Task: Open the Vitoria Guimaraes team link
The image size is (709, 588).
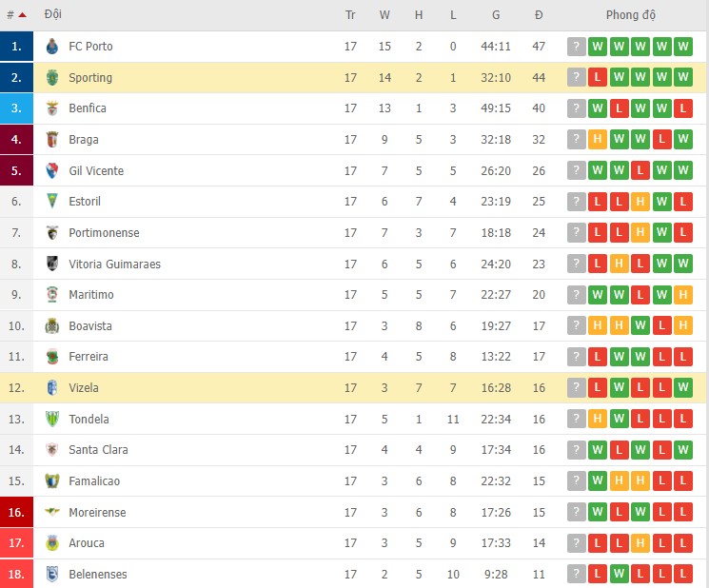Action: coord(114,265)
